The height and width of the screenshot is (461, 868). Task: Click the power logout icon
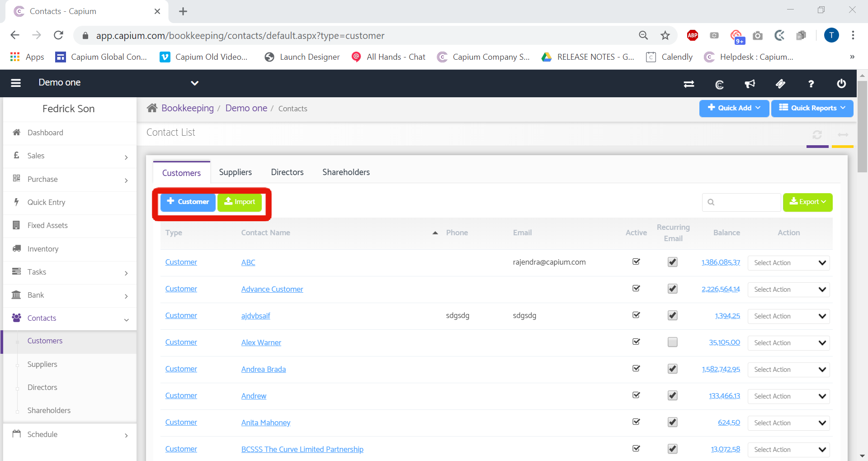tap(841, 84)
